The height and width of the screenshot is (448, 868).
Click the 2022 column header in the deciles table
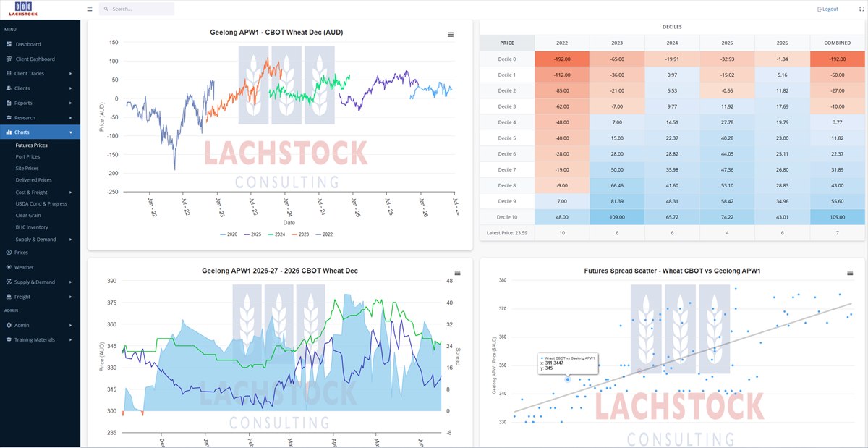tap(562, 43)
